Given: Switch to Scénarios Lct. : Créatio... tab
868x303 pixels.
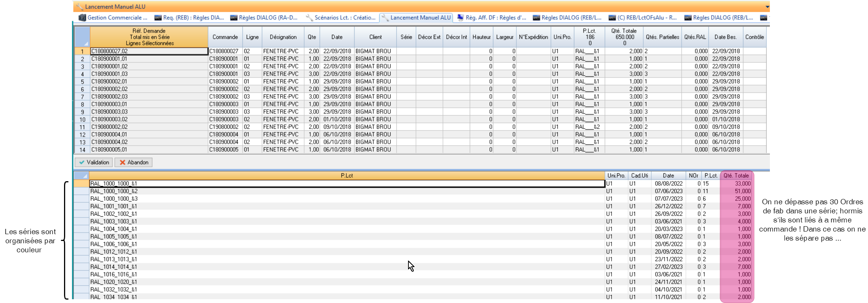Looking at the screenshot, I should point(340,18).
